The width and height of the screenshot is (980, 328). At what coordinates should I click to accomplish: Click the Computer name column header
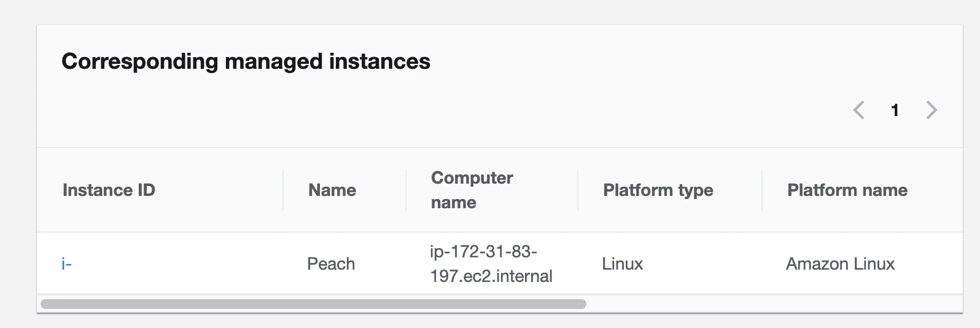(472, 190)
